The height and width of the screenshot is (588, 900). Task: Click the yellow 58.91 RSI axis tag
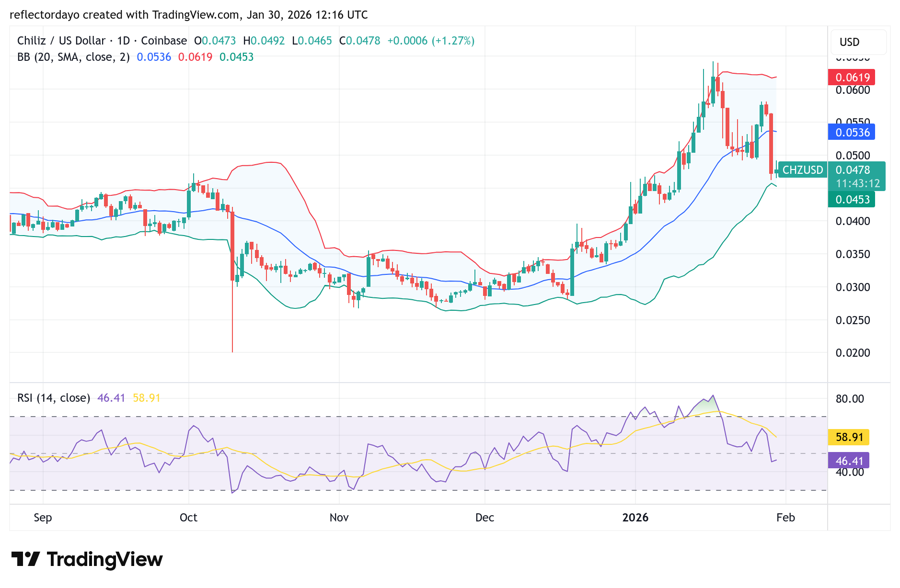pos(849,437)
